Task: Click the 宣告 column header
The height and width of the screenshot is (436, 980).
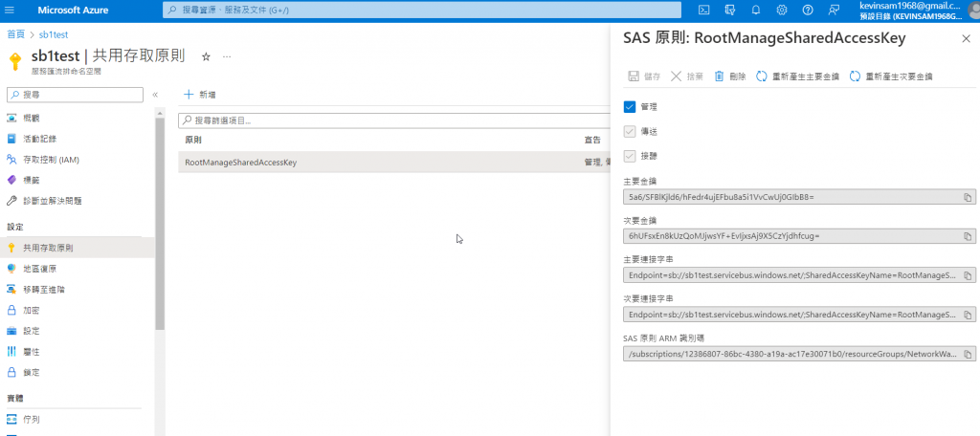Action: 592,140
